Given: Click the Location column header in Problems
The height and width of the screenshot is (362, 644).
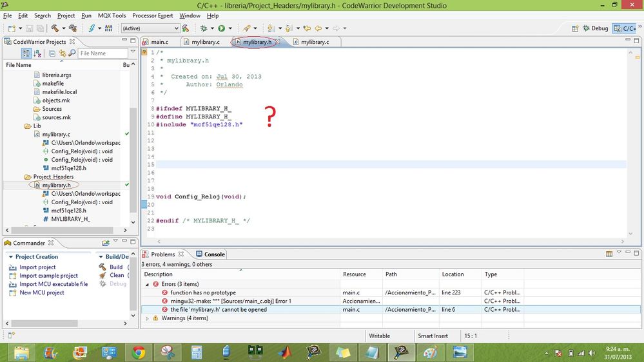Looking at the screenshot, I should tap(453, 274).
